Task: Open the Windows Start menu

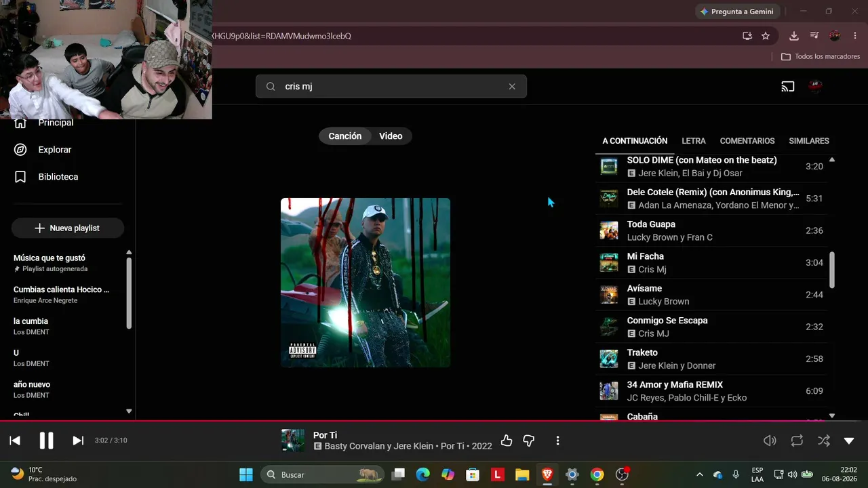Action: tap(246, 474)
